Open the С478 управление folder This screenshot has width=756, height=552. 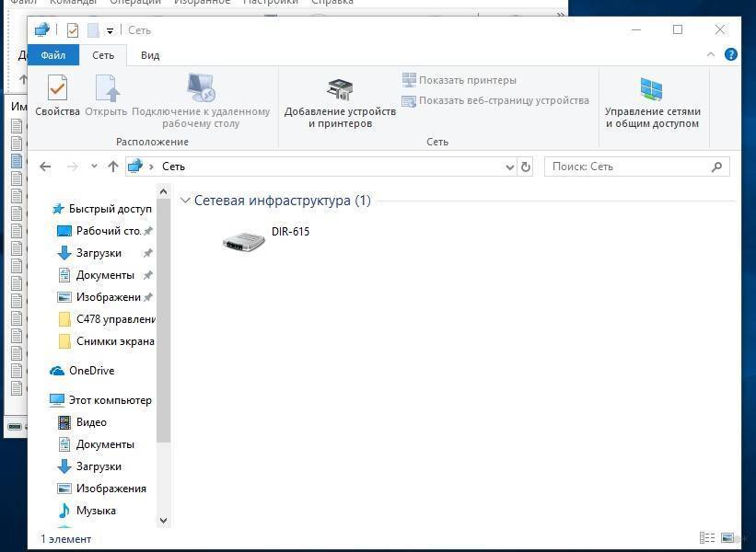click(107, 319)
